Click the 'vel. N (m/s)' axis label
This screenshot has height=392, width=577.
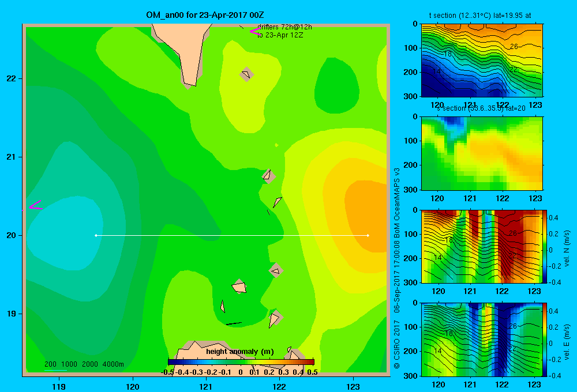click(567, 248)
